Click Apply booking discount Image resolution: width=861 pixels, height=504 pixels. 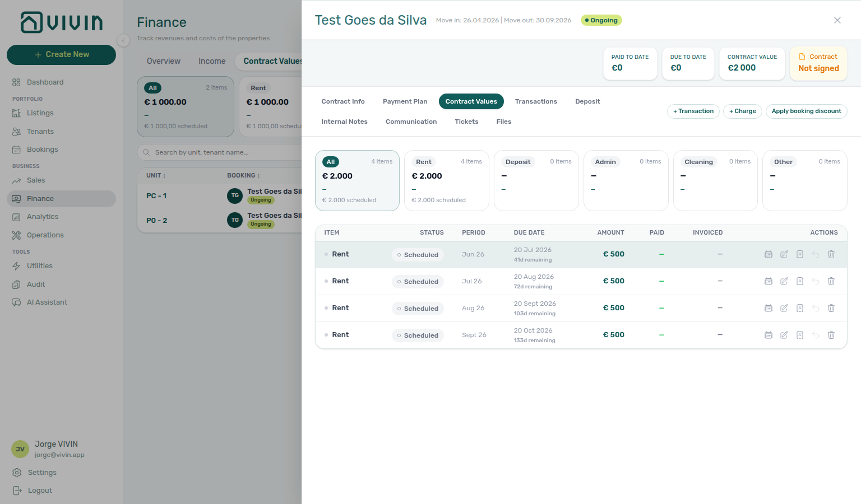806,111
